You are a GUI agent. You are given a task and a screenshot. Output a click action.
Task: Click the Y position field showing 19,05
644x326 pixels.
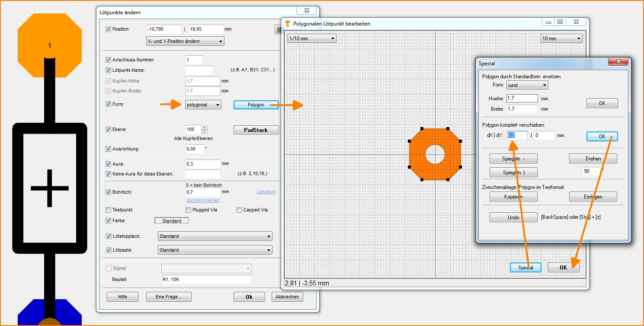point(206,29)
